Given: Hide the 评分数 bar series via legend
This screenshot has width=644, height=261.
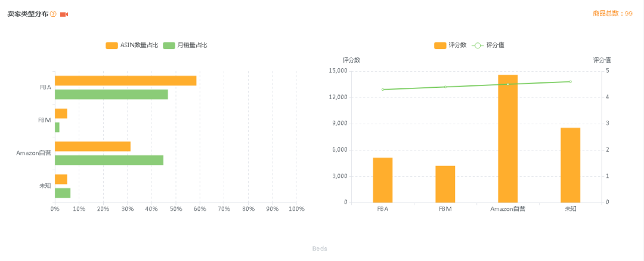Looking at the screenshot, I should click(440, 45).
